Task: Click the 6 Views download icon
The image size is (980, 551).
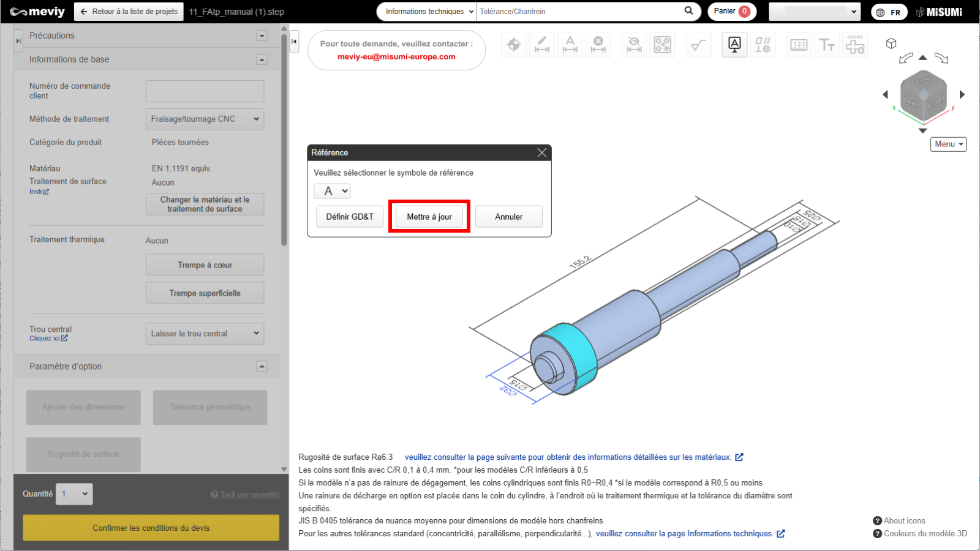Action: (x=855, y=45)
